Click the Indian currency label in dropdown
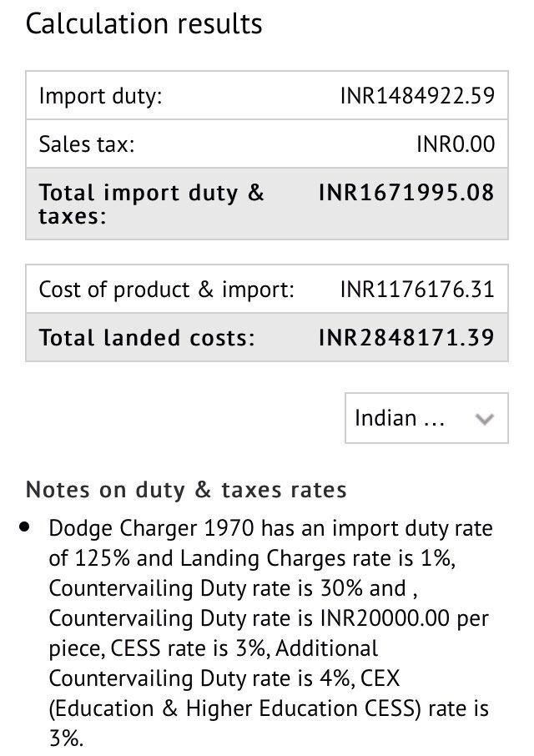Viewport: 534px width, 756px height. pos(399,418)
